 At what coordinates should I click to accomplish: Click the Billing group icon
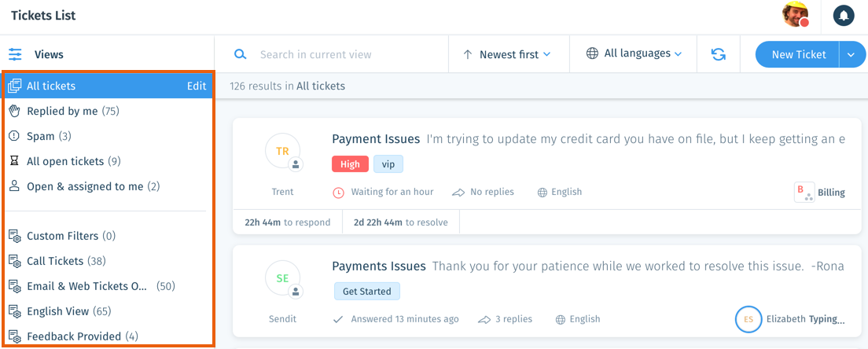[804, 192]
